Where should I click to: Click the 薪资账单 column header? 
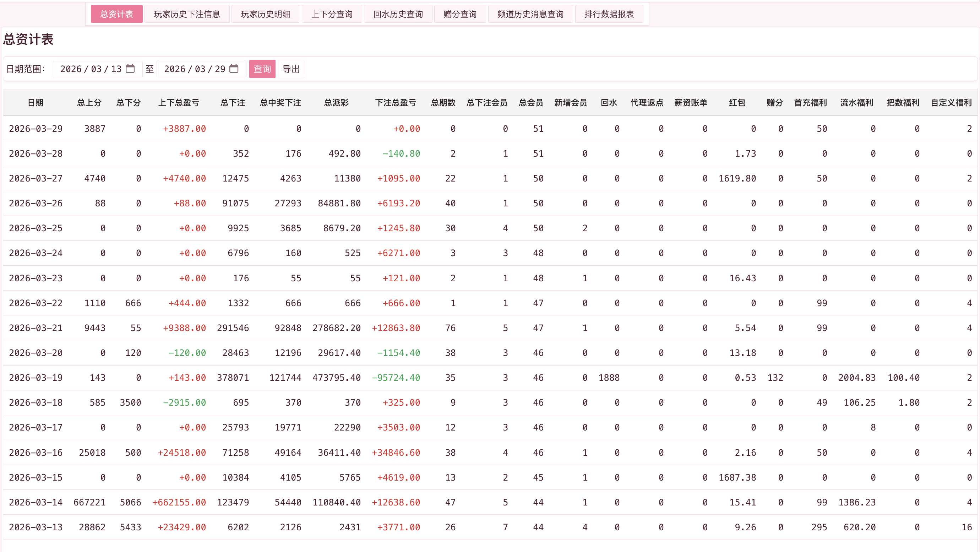coord(691,102)
